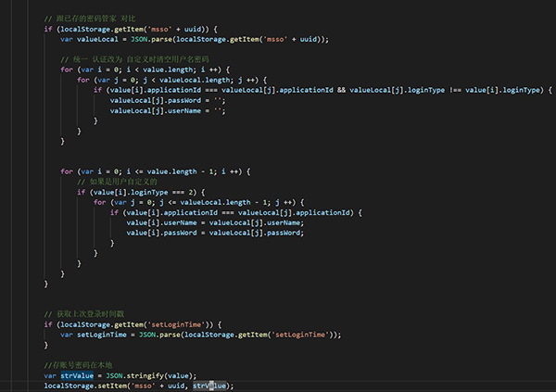Screen dimensions: 556x392
Task: Click line 'if (value[i].applicationId === valueLocal[j].applicationId) {'
Action: [x=236, y=213]
